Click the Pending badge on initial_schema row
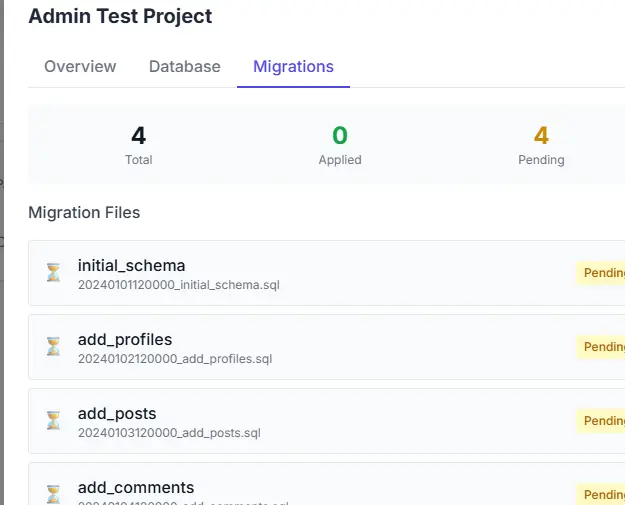The width and height of the screenshot is (625, 505). click(600, 273)
